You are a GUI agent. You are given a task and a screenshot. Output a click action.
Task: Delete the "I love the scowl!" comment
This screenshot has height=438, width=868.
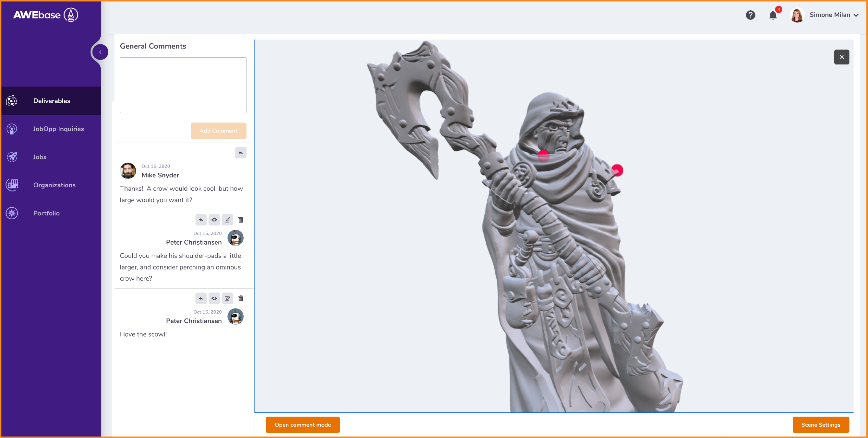tap(241, 298)
